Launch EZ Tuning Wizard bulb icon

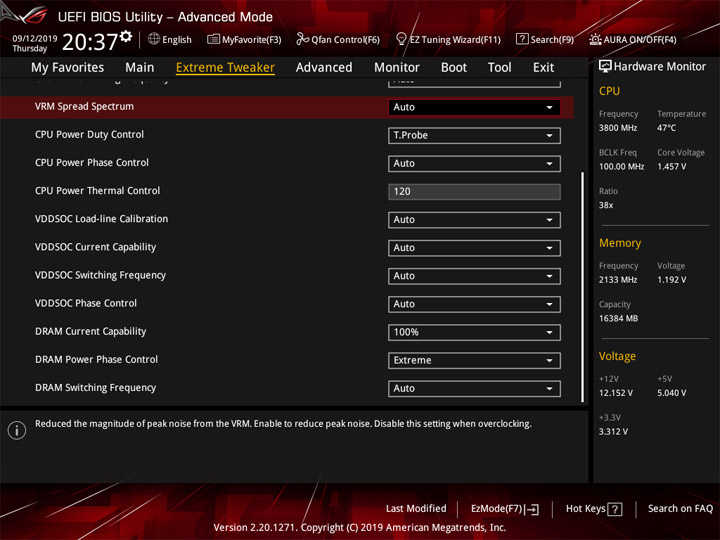tap(401, 39)
